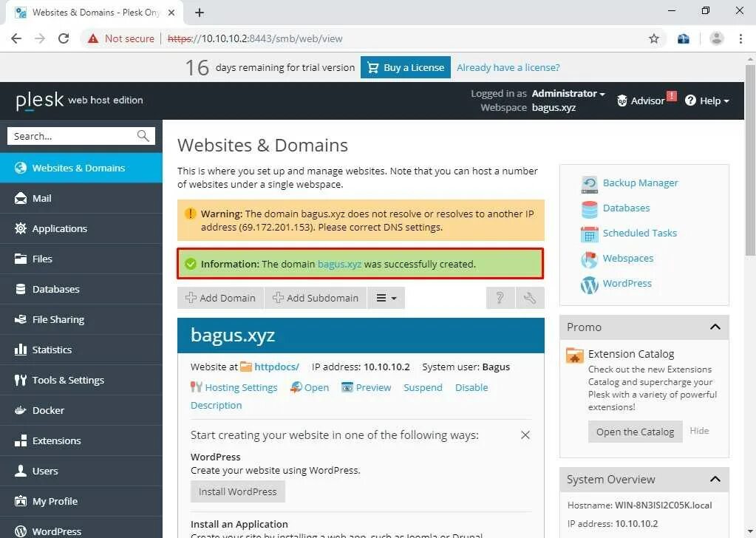Click the Preview link
Viewport: 756px width, 538px height.
click(x=373, y=387)
